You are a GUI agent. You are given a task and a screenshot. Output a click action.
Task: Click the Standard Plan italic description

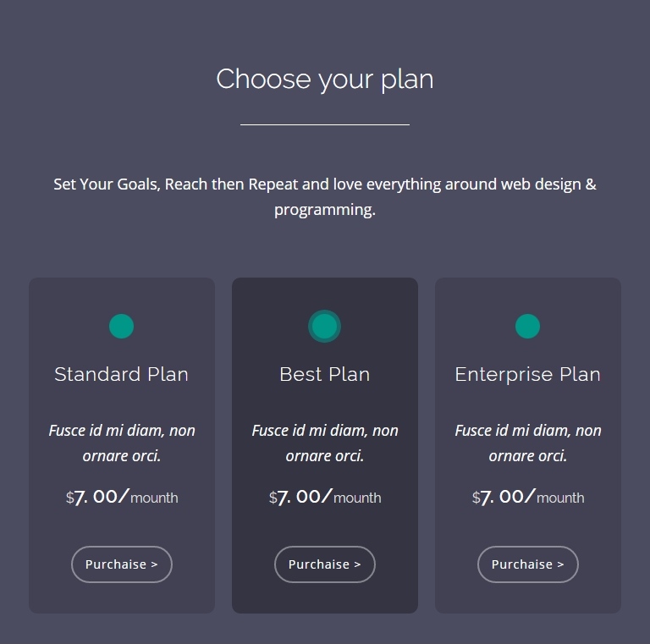click(x=122, y=443)
